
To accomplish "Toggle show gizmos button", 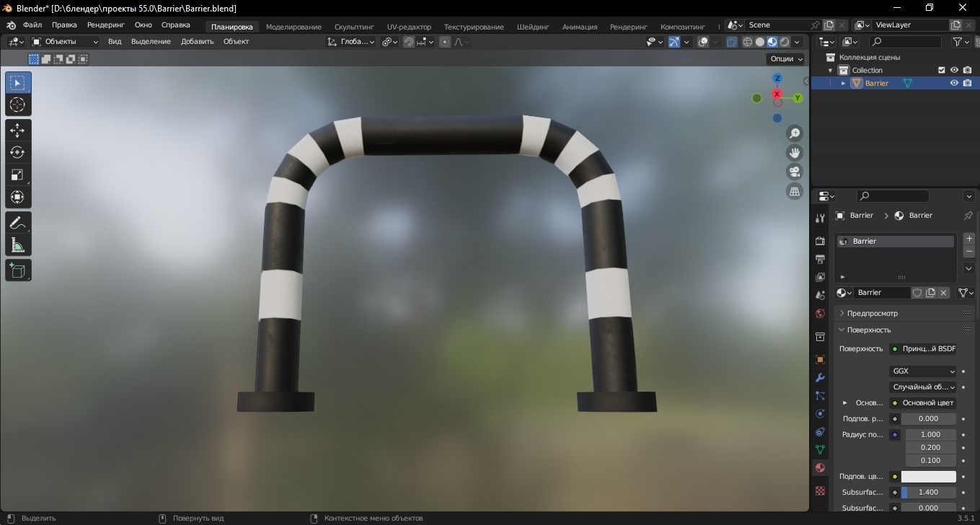I will [674, 42].
